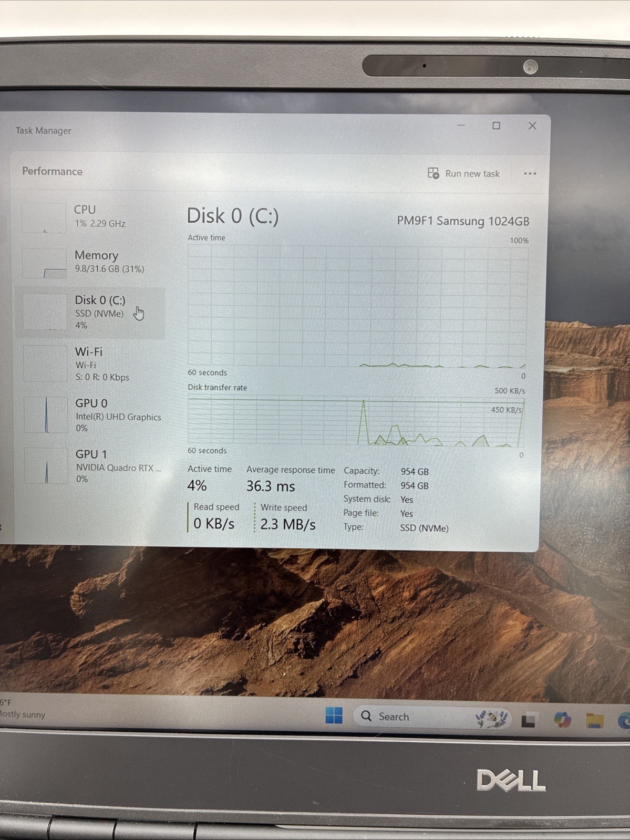Click the Disk 0 (C:) main heading

pos(233,216)
